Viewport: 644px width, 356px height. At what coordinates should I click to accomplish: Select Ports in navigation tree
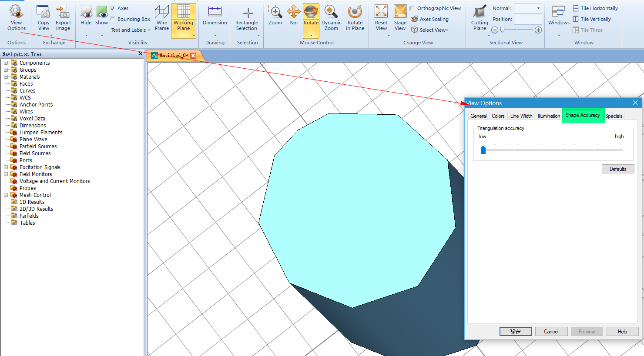pyautogui.click(x=26, y=160)
